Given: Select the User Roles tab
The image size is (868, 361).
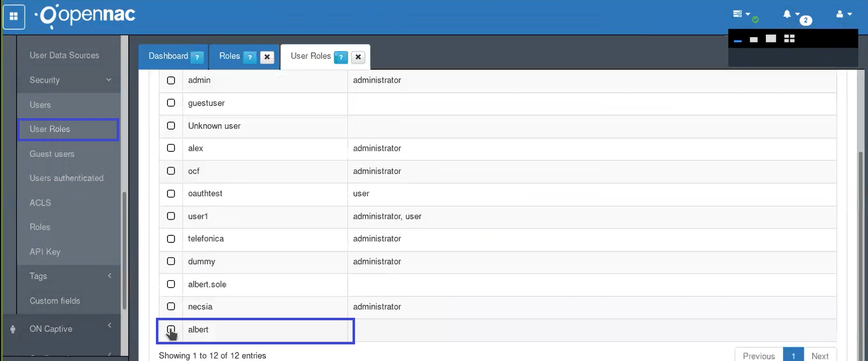Looking at the screenshot, I should [x=310, y=56].
